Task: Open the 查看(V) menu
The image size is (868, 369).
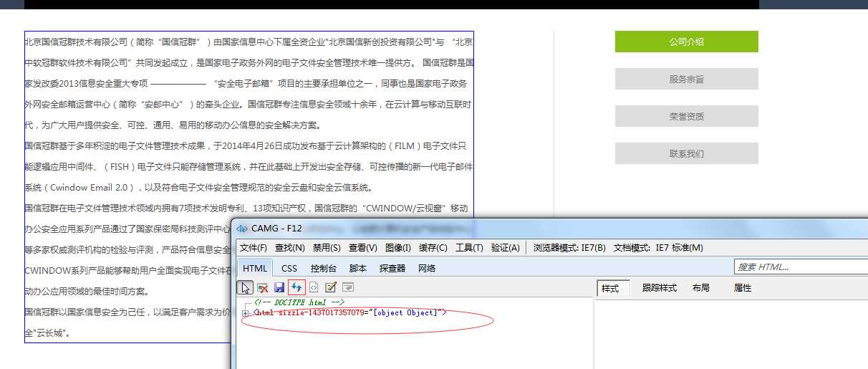Action: click(x=362, y=248)
